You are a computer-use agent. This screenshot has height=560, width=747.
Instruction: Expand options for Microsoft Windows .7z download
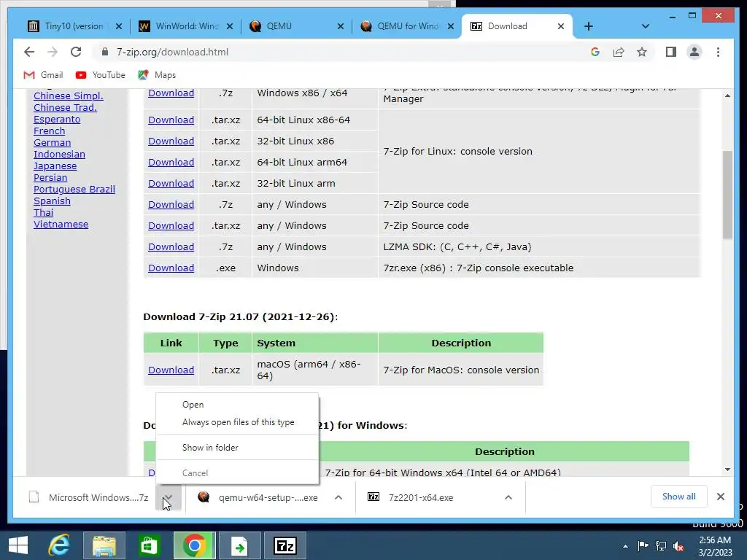coord(168,497)
